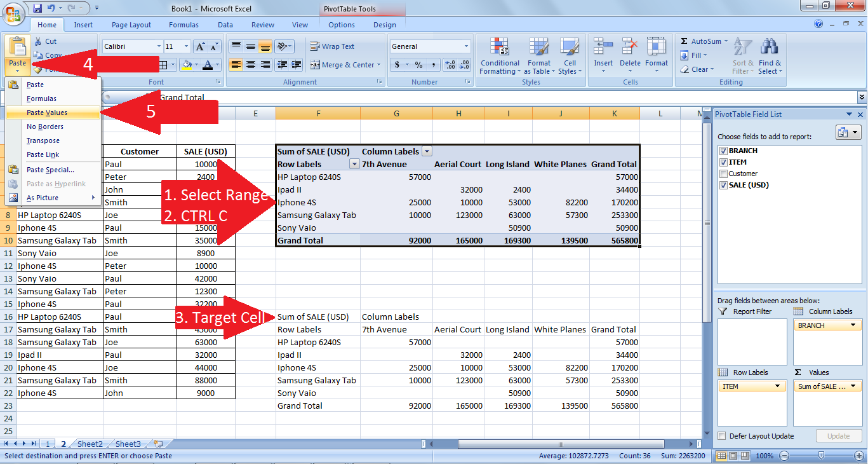This screenshot has width=868, height=464.
Task: Apply Middle Align to cells
Action: tap(250, 46)
